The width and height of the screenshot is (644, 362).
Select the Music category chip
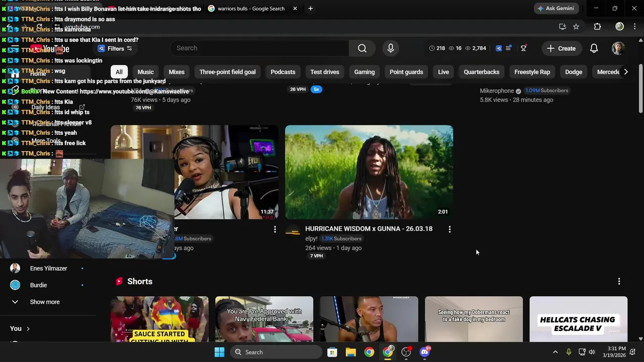145,72
